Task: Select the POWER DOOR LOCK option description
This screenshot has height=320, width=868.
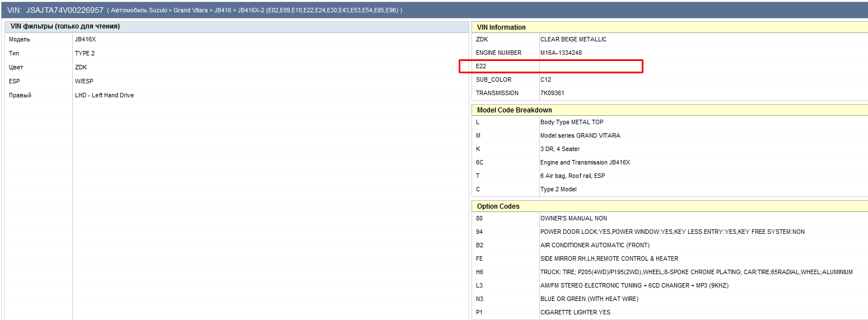Action: [x=673, y=232]
